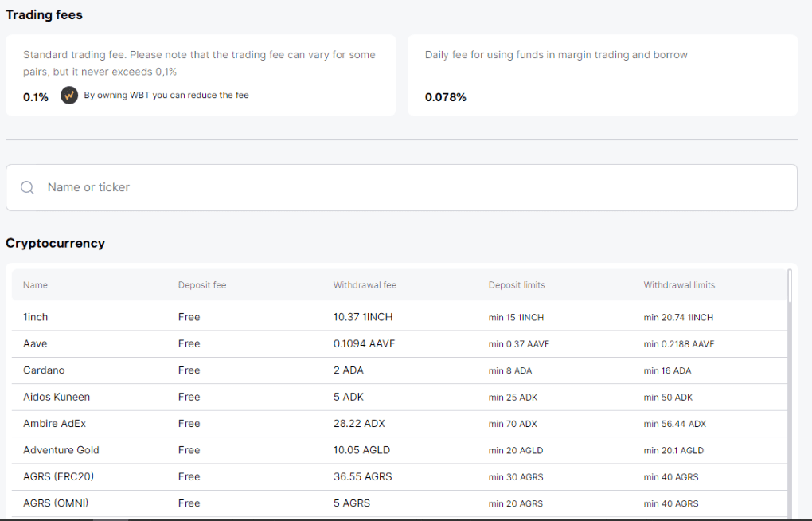
Task: Select the Ambire AdEx row name
Action: [54, 424]
